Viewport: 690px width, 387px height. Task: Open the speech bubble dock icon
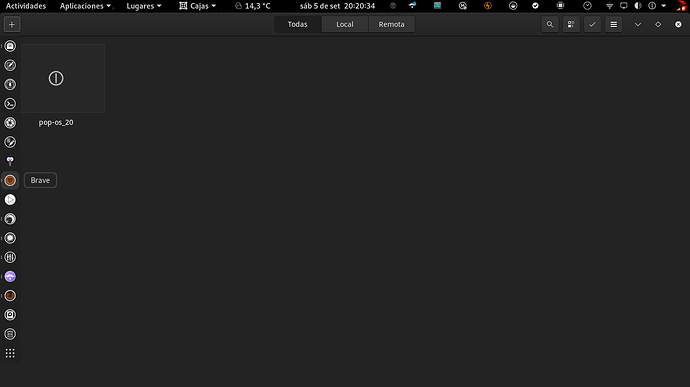point(10,238)
